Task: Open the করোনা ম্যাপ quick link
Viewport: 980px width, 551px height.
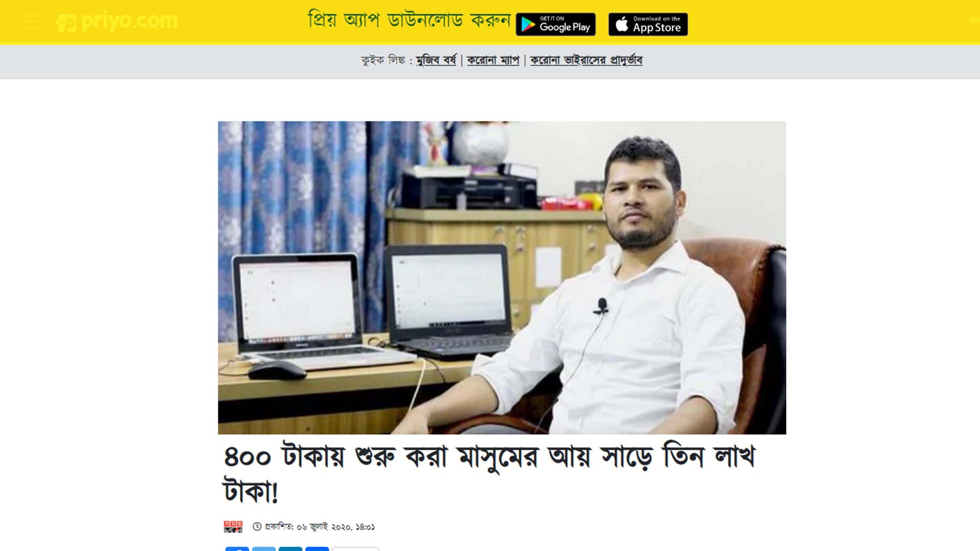Action: coord(493,60)
